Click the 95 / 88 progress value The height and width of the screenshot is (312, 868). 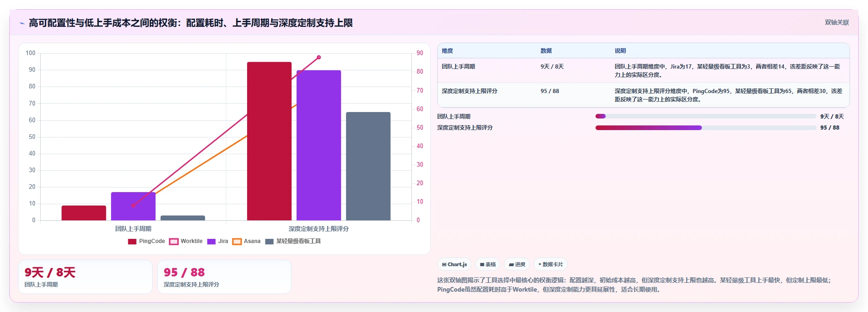tap(830, 128)
